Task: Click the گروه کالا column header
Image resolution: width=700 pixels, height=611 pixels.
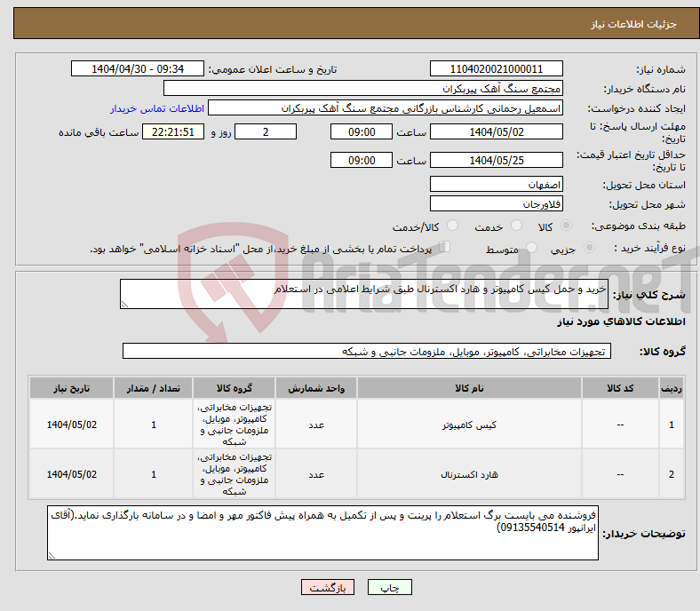Action: click(234, 388)
